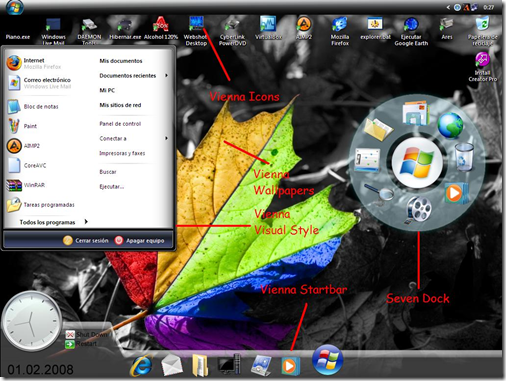Open Hibernar.exe desktop shortcut

tap(125, 29)
